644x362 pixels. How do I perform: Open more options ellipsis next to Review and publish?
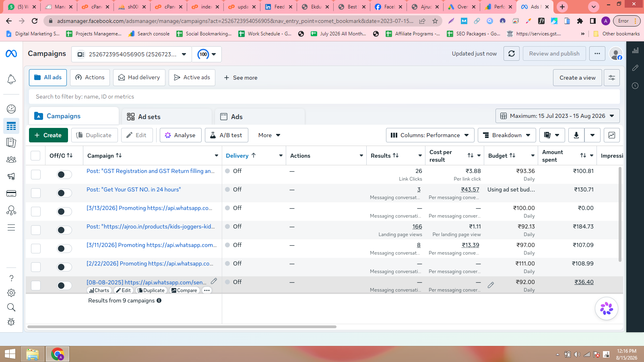click(x=597, y=53)
